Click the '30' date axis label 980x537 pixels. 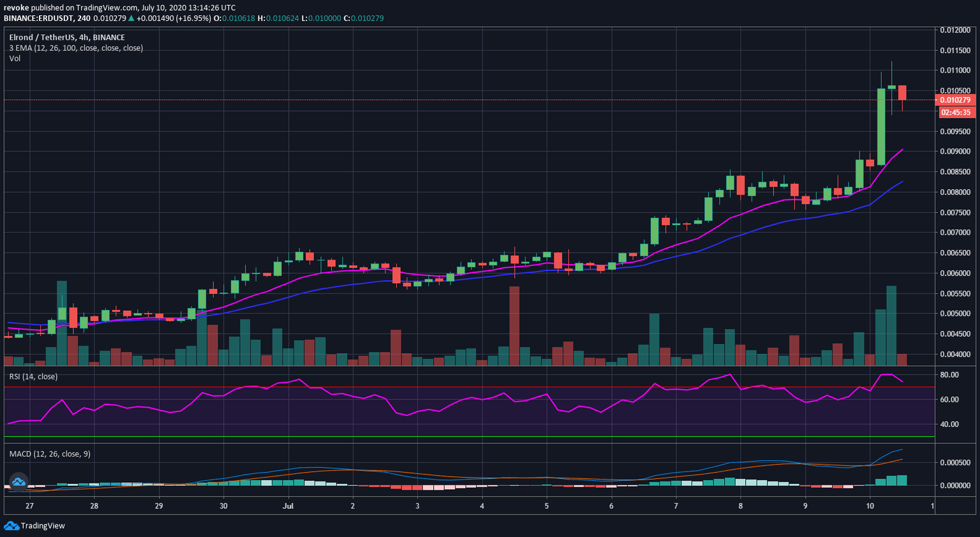pyautogui.click(x=223, y=506)
